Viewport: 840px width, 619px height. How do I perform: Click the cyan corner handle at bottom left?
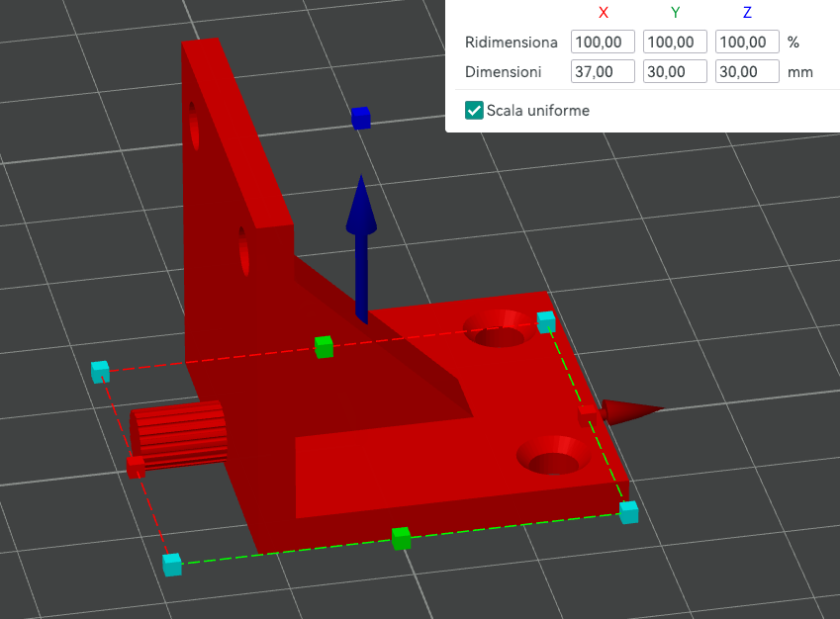172,565
